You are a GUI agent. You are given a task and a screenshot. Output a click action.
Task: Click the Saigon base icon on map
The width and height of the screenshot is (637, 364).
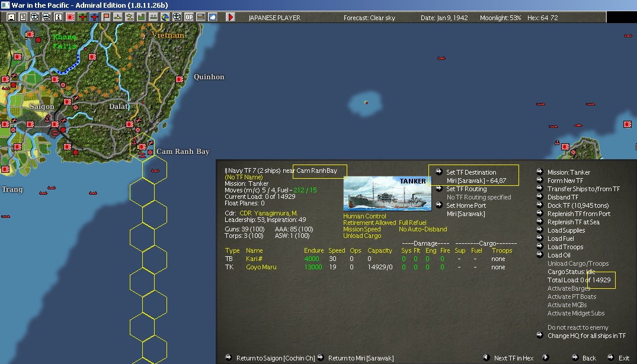pyautogui.click(x=55, y=124)
